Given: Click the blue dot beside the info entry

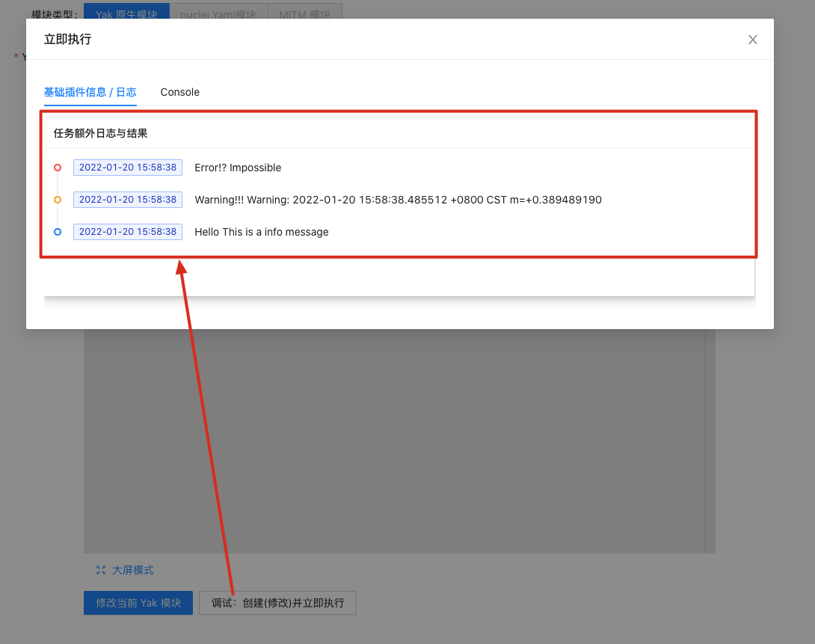Looking at the screenshot, I should point(58,232).
